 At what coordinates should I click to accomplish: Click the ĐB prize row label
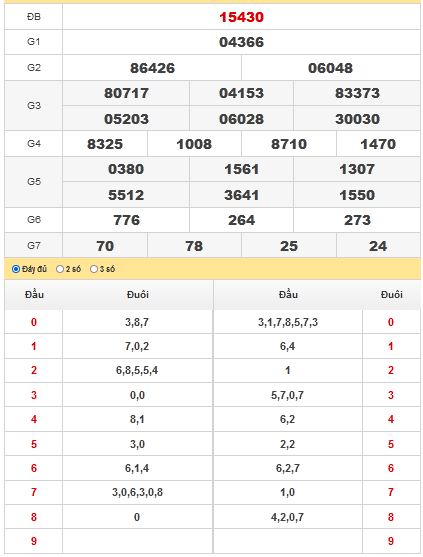(x=34, y=17)
